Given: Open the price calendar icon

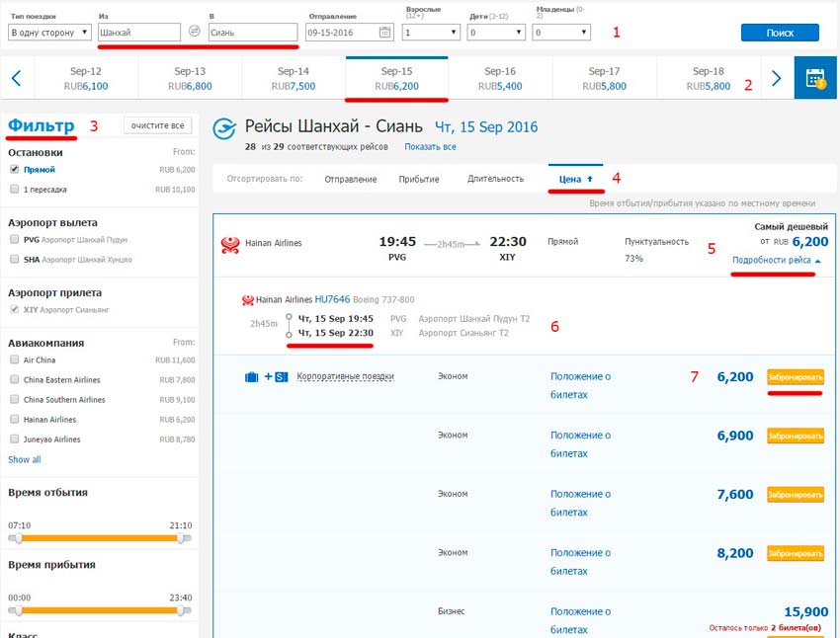Looking at the screenshot, I should pos(815,78).
